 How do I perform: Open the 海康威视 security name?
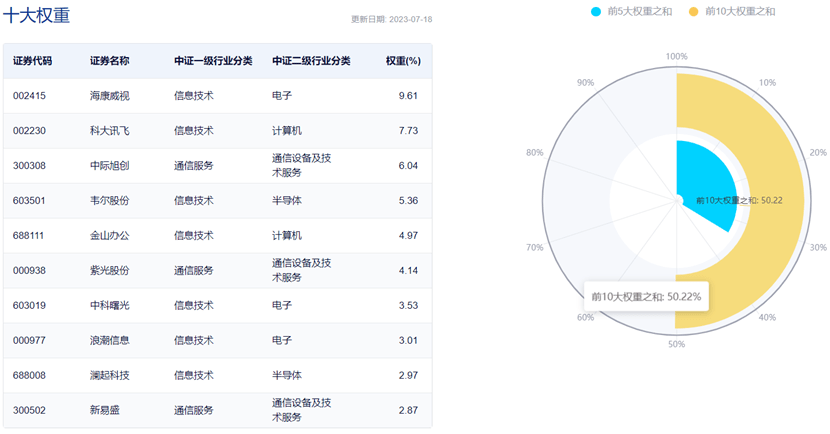(109, 96)
